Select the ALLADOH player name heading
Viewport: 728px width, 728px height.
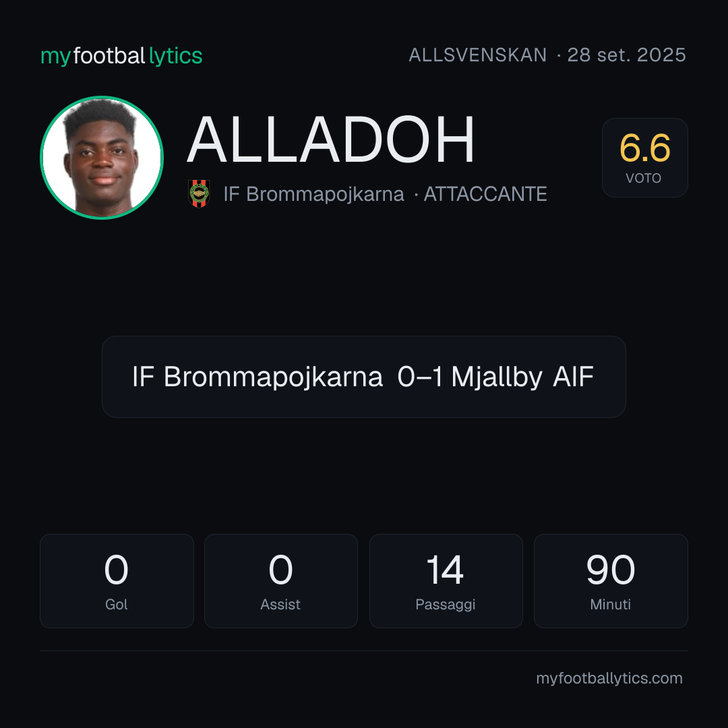pyautogui.click(x=330, y=140)
